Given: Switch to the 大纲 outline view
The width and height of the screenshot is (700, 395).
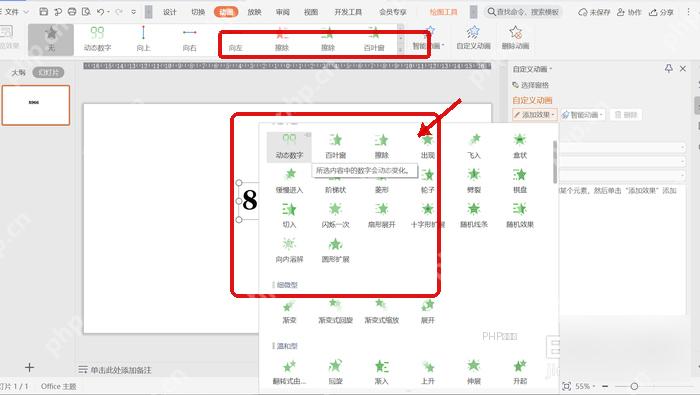Looking at the screenshot, I should click(x=18, y=72).
